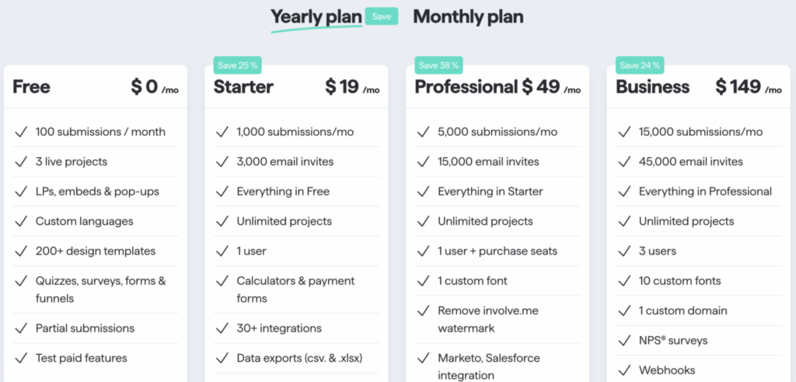796x382 pixels.
Task: Click the Save 25 % badge on Starter
Action: click(x=237, y=65)
